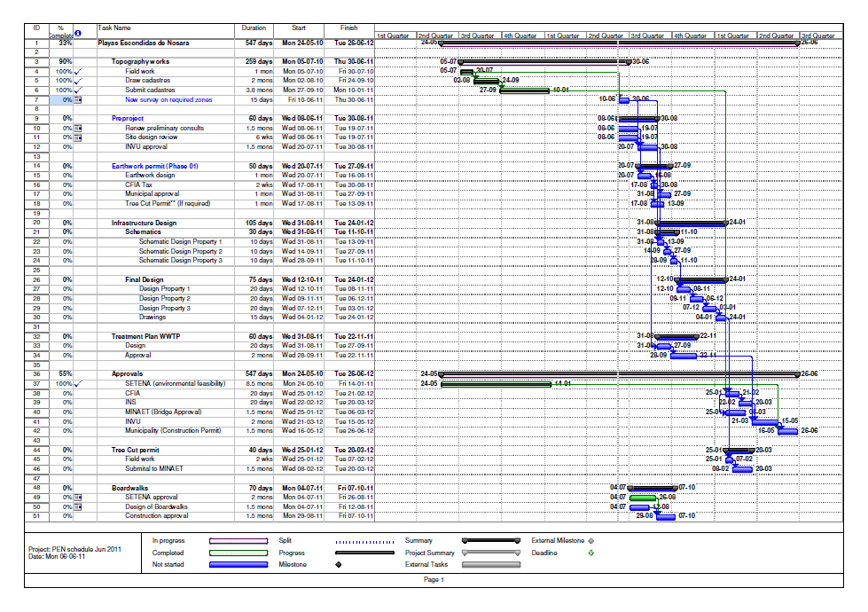Click the constraint icon on Site design review row
Viewport: 868px width, 612px height.
tap(78, 137)
